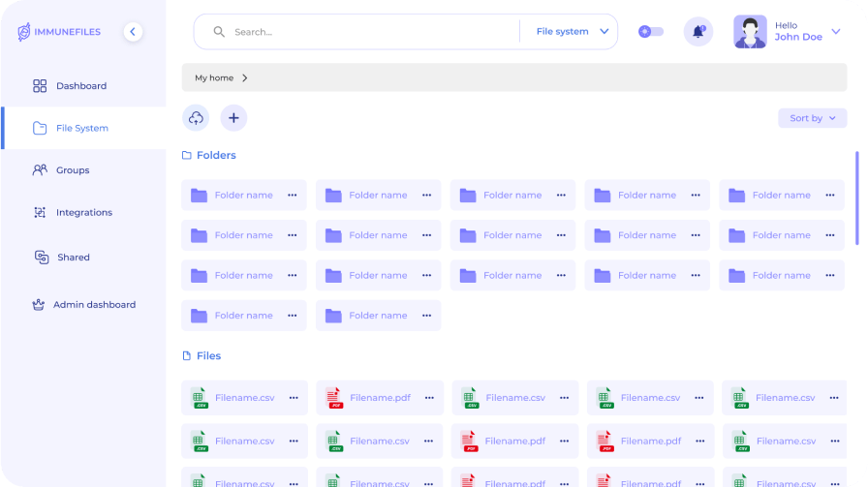The height and width of the screenshot is (487, 868).
Task: Open three-dot menu of first Filename.pdf
Action: point(428,398)
